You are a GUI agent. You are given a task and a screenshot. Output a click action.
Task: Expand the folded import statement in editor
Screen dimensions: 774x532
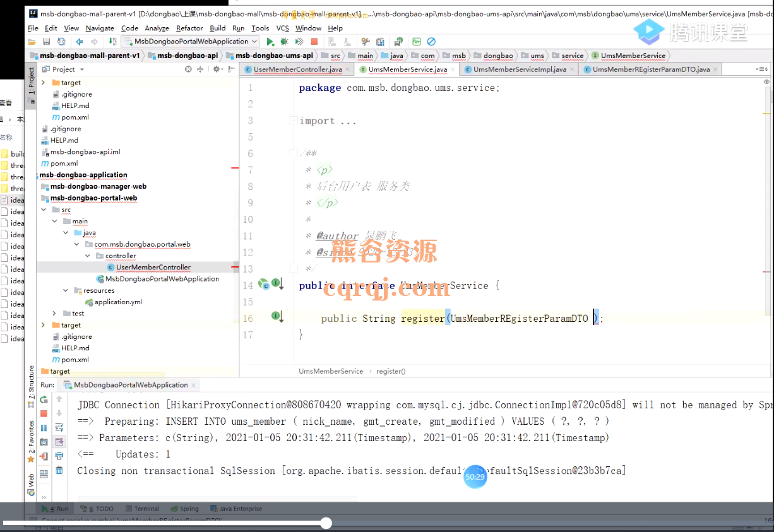(x=292, y=121)
